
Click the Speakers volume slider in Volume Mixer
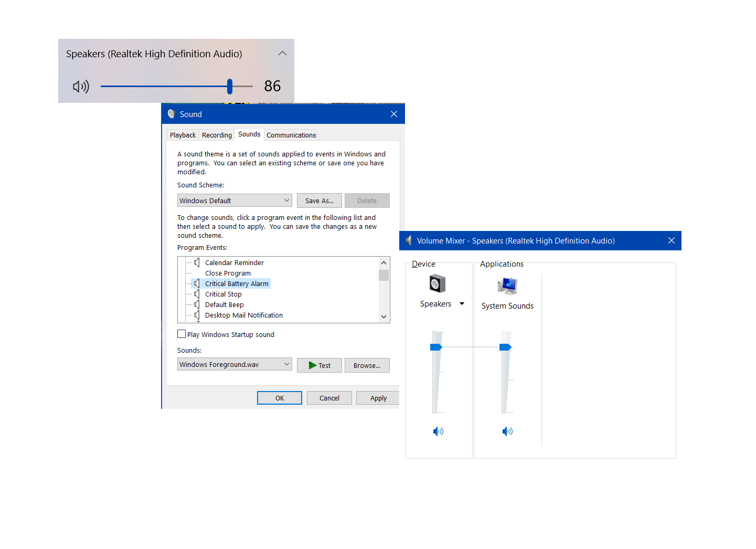pyautogui.click(x=436, y=347)
